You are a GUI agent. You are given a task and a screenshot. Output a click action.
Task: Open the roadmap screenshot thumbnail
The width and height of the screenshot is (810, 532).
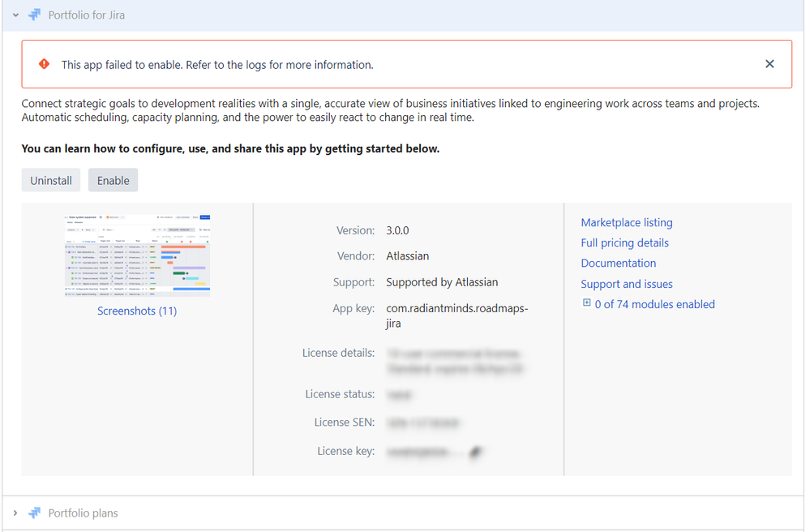[137, 255]
